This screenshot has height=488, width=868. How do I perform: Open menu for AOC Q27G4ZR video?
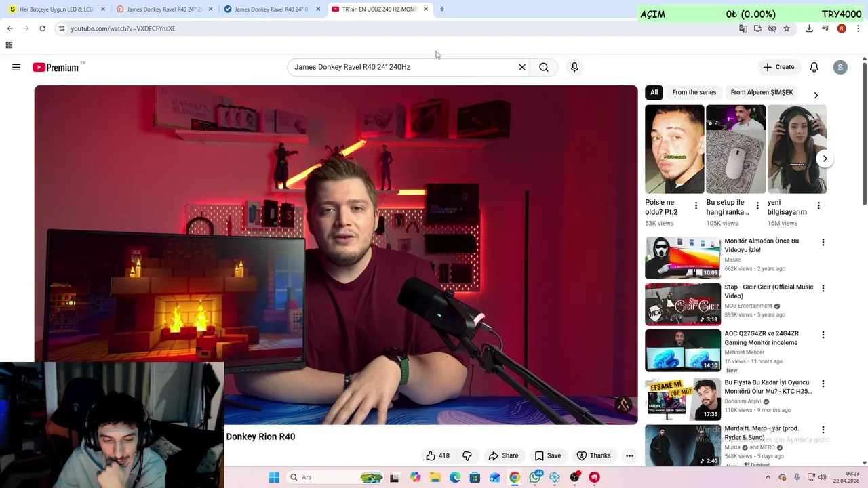tap(823, 335)
